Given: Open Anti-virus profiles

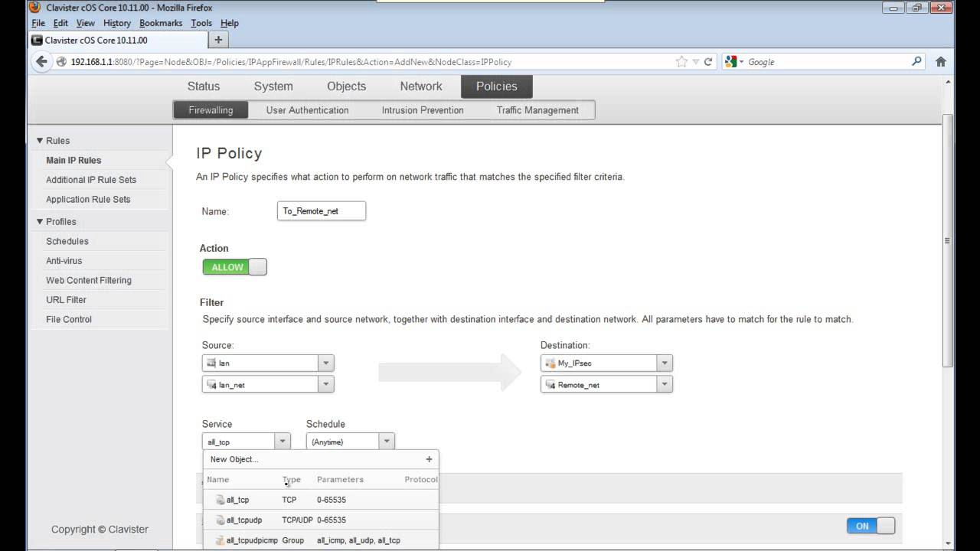Looking at the screenshot, I should point(64,261).
